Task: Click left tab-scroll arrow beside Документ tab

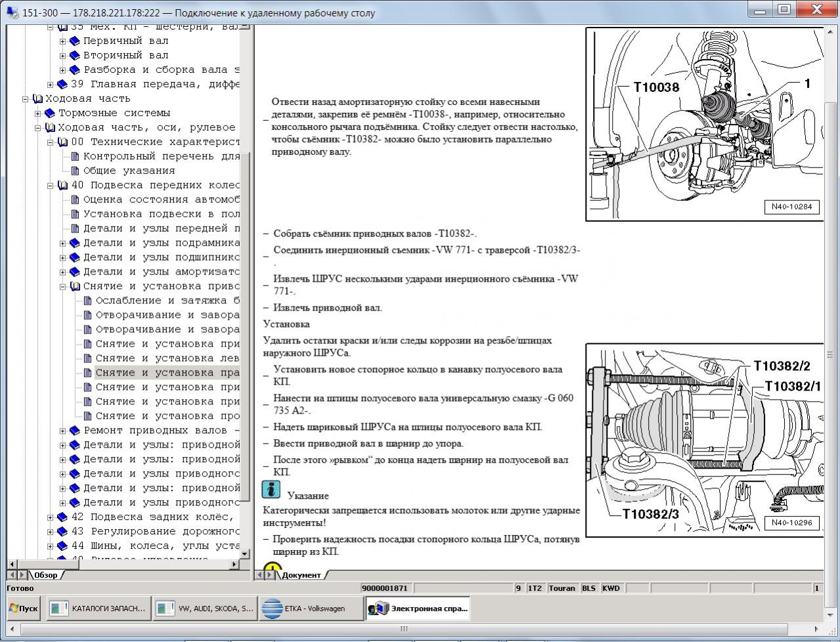Action: 260,575
